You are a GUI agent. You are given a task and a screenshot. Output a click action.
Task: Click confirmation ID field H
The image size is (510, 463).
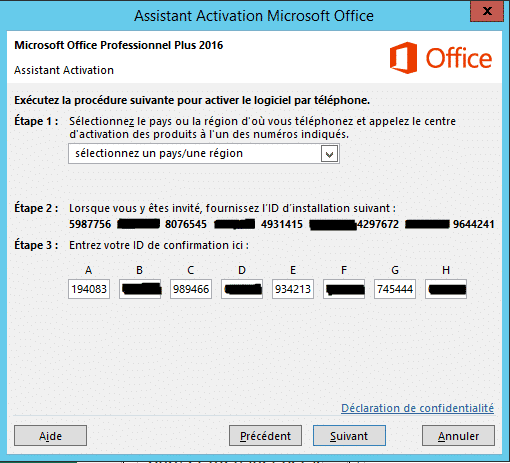[x=446, y=289]
